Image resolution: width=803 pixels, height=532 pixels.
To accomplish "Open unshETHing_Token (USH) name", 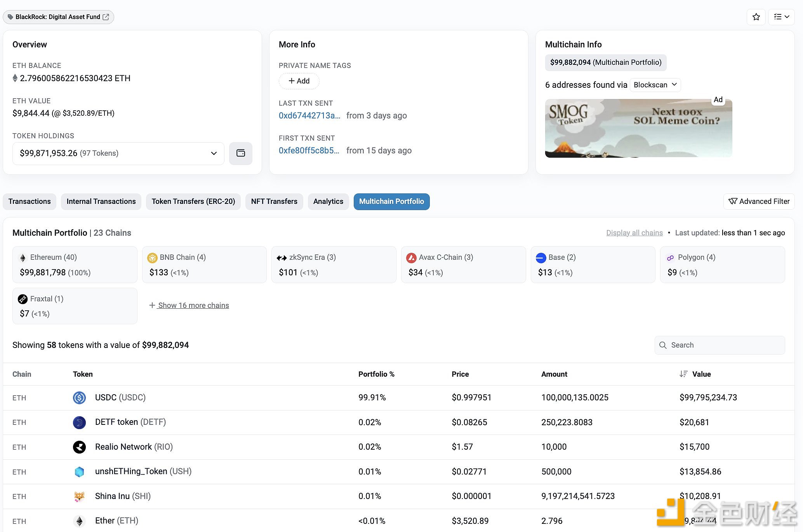I will [x=143, y=471].
